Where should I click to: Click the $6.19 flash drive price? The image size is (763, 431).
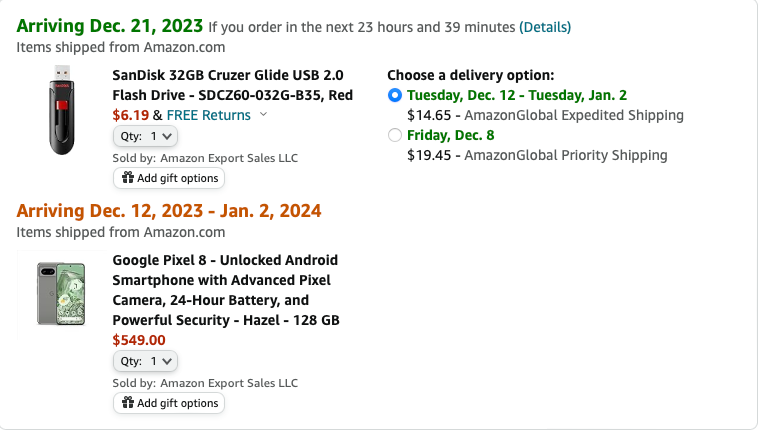click(x=130, y=115)
